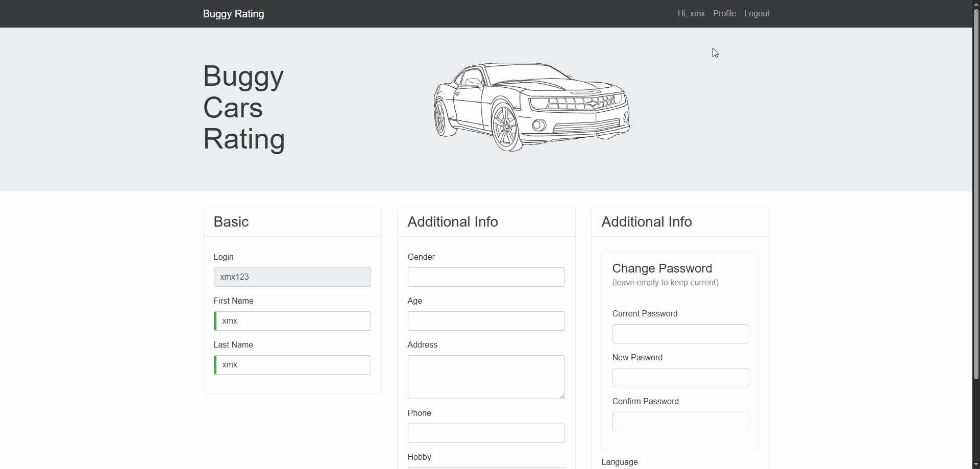The height and width of the screenshot is (469, 980).
Task: Click the scrollbar down arrow
Action: coord(976,464)
